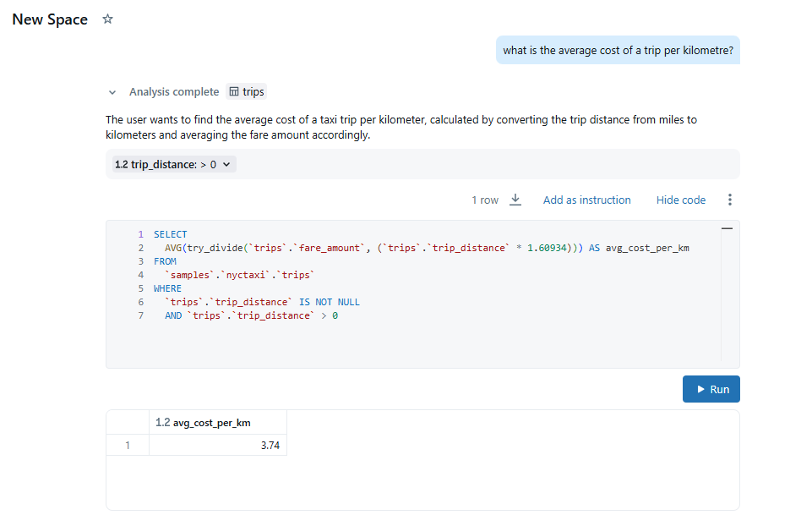Hide the generated SQL code
This screenshot has height=515, width=812.
point(680,200)
